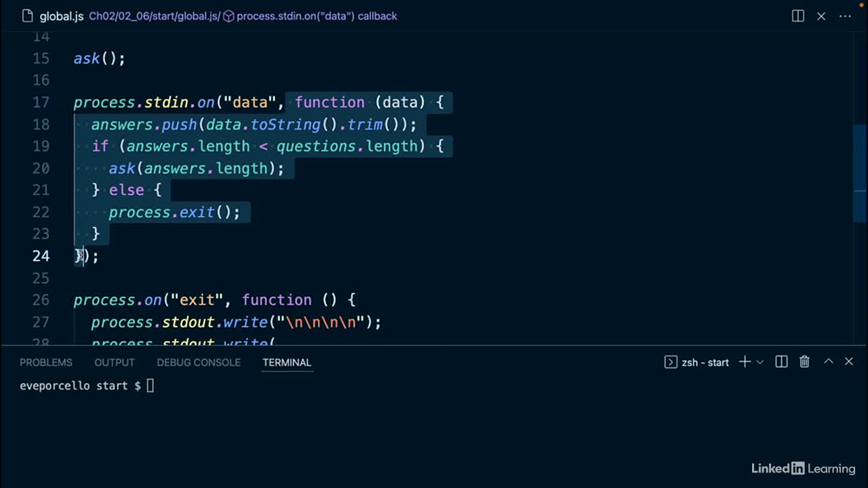Click the Ch02 breadcrumb segment

click(x=102, y=16)
